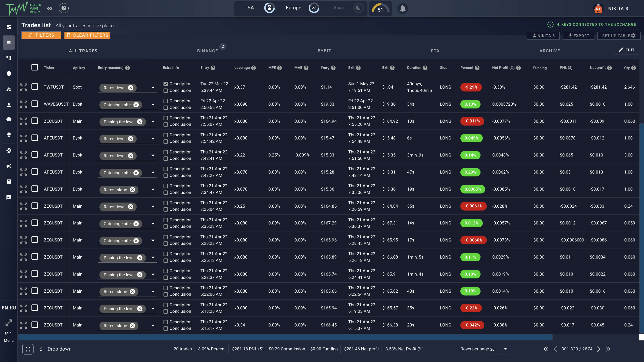
Task: Open the help question mark icon
Action: click(64, 8)
